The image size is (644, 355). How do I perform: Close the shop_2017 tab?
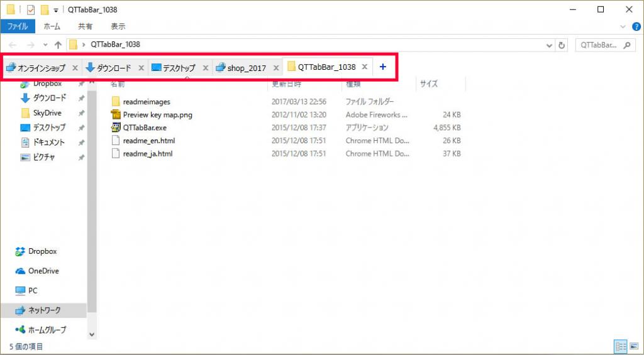point(276,68)
